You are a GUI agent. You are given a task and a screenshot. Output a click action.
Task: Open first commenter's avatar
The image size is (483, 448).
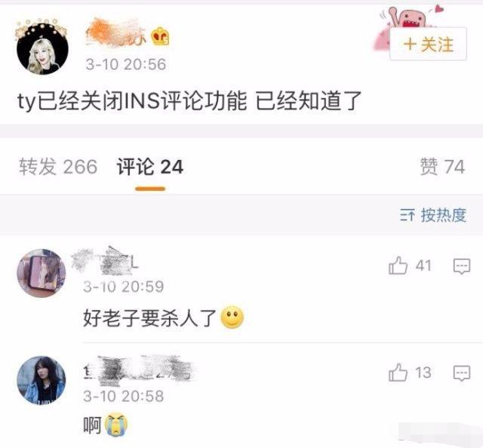(x=42, y=274)
